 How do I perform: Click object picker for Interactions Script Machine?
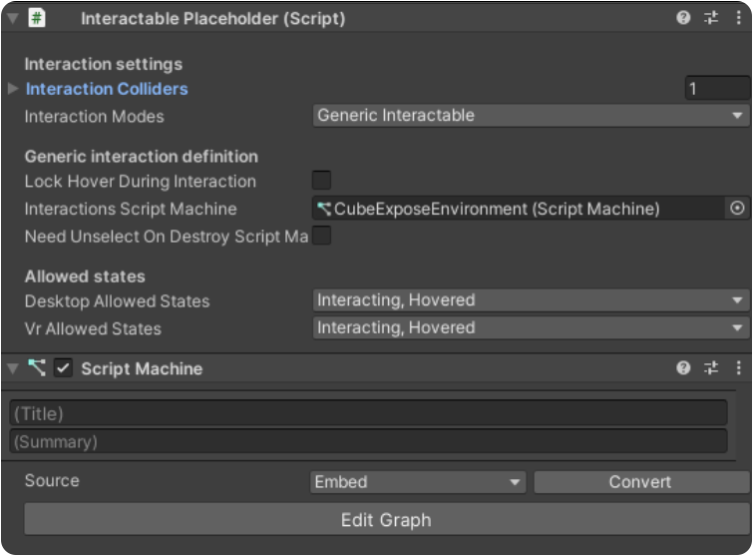click(737, 209)
